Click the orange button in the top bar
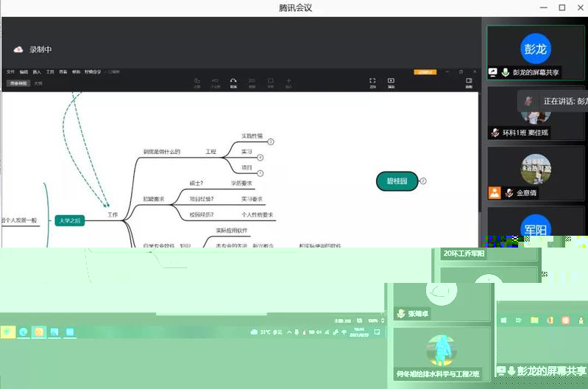The image size is (588, 389). [425, 71]
